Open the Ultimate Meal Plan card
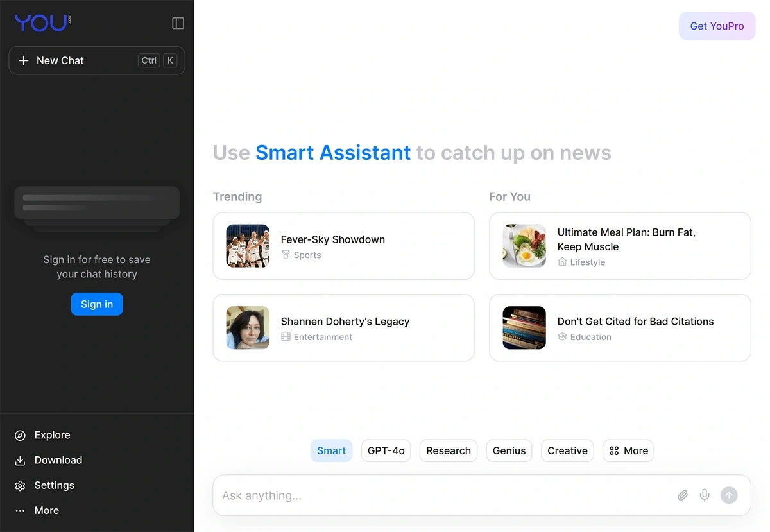This screenshot has width=770, height=532. (620, 246)
